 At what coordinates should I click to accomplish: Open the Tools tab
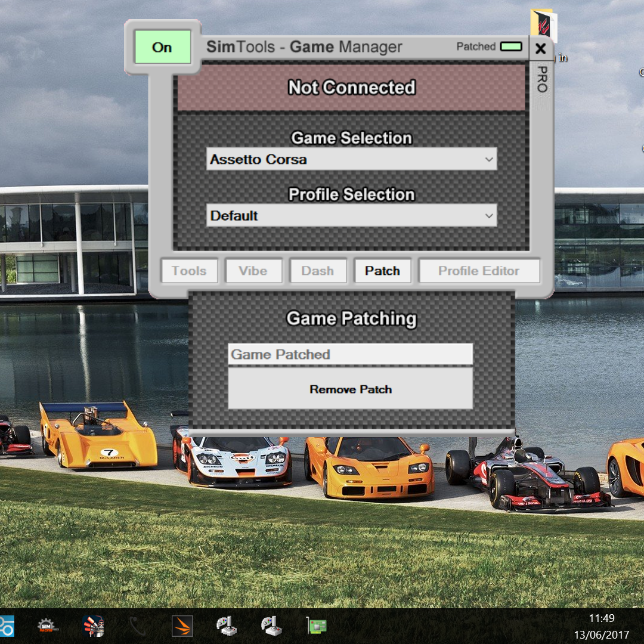coord(190,271)
